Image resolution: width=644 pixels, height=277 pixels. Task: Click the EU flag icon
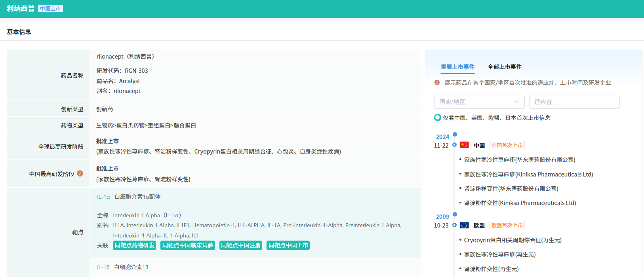point(464,225)
